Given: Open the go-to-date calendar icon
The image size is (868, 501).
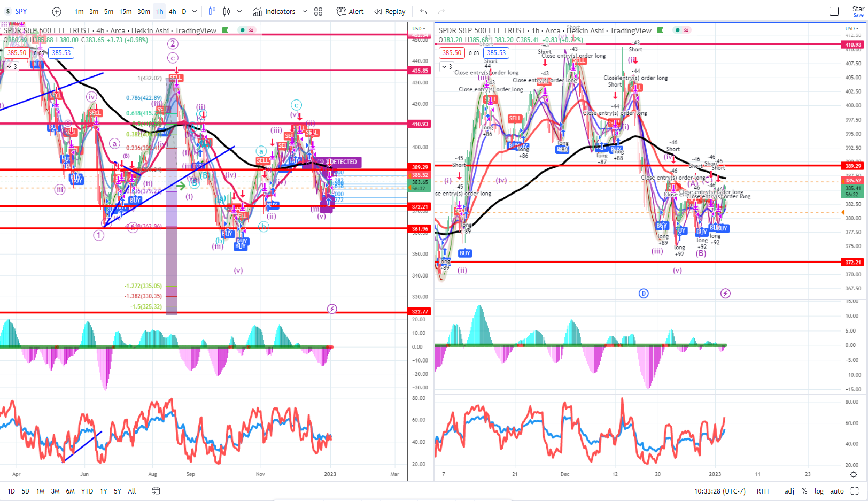Looking at the screenshot, I should pos(156,491).
